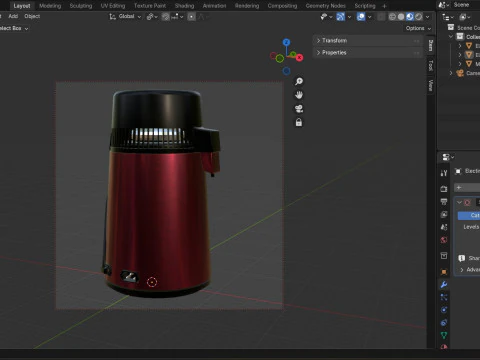Open the overlays options dropdown arrow
480x360 pixels.
[369, 17]
